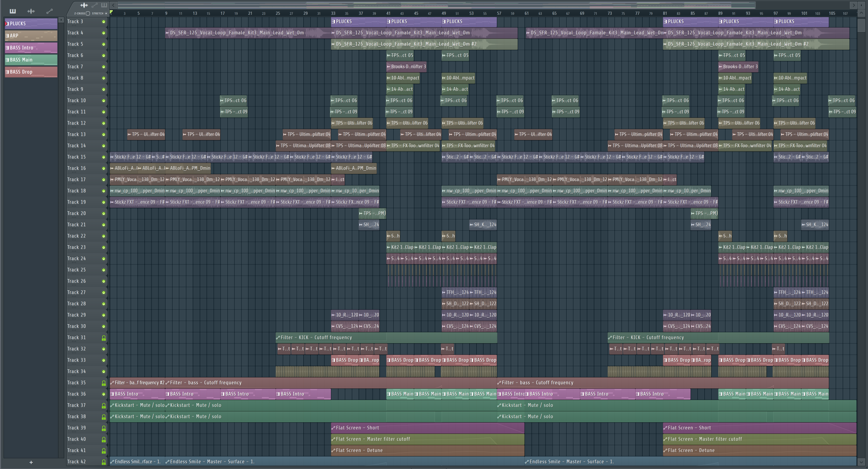Click the Track 27 header name
The width and height of the screenshot is (868, 469).
click(76, 292)
